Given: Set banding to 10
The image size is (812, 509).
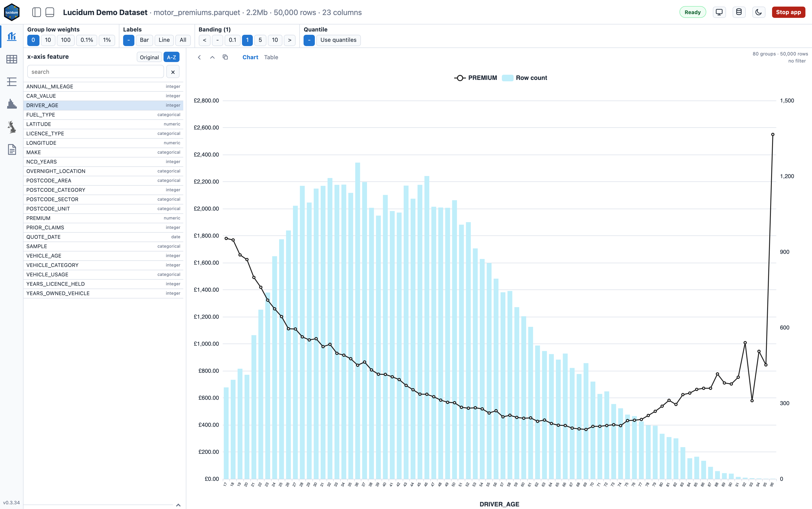Looking at the screenshot, I should (x=275, y=40).
